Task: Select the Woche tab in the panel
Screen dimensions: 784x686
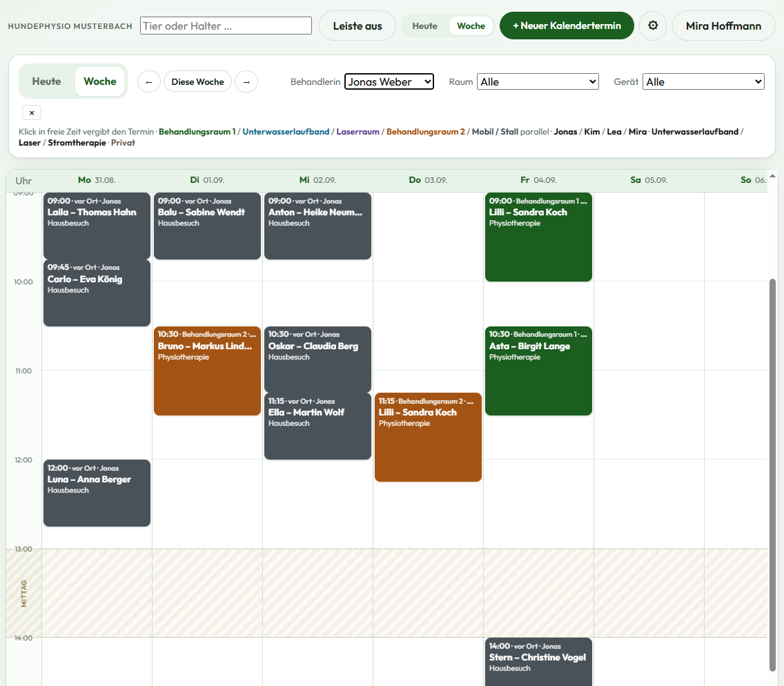Action: [100, 81]
